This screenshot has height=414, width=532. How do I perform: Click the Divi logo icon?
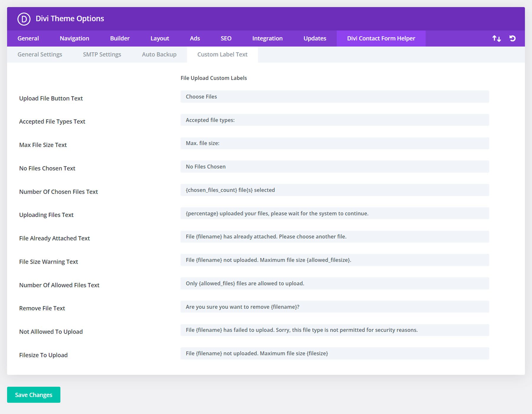(x=24, y=18)
